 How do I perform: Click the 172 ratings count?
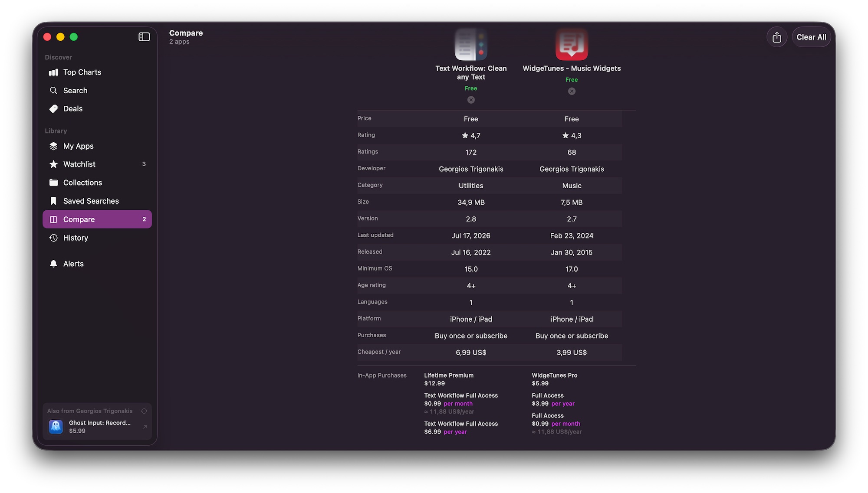click(x=471, y=152)
